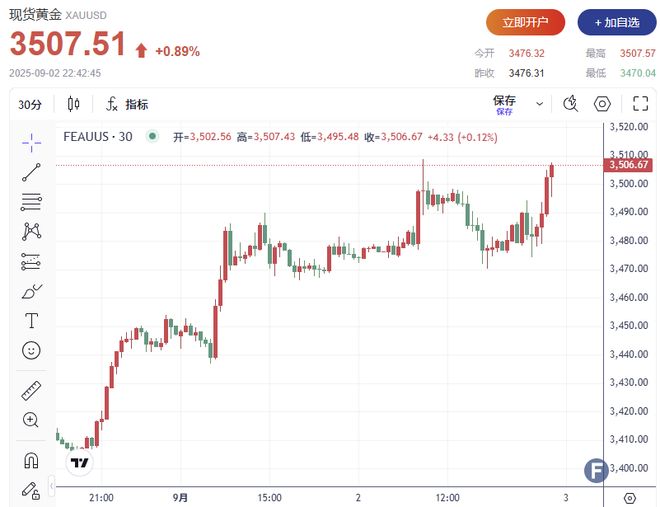Image resolution: width=660 pixels, height=507 pixels.
Task: Select the text annotation tool
Action: [31, 321]
